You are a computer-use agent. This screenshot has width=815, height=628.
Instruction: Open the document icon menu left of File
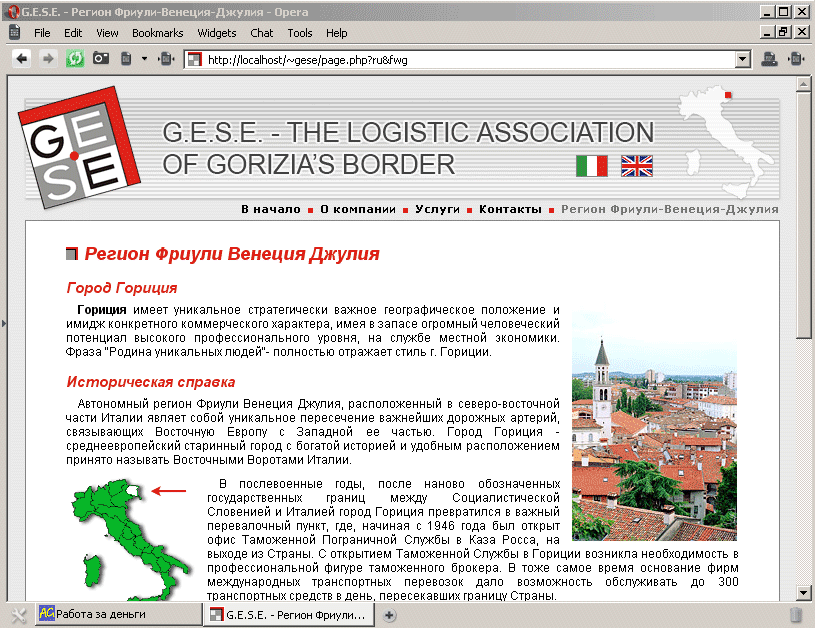tap(15, 32)
